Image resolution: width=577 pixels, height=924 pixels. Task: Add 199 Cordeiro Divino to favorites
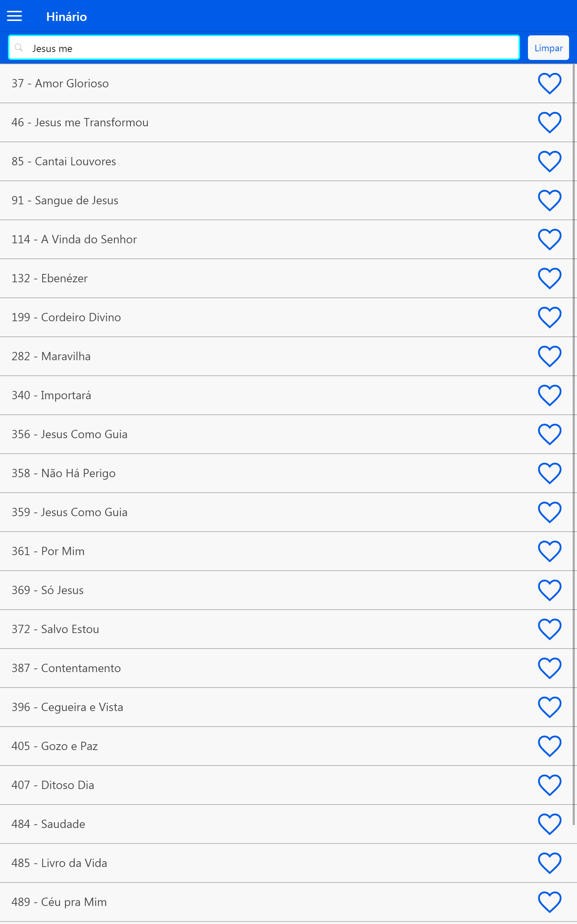click(550, 317)
